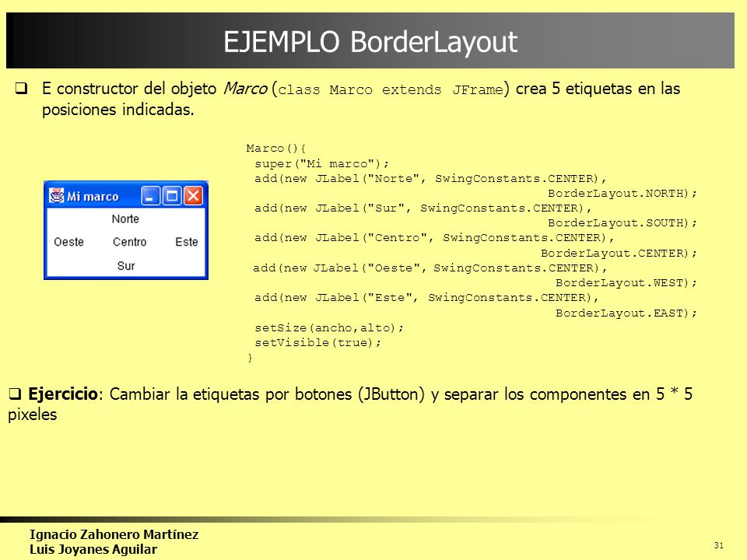The height and width of the screenshot is (560, 747).
Task: Click the bold word Ejercicio
Action: [x=63, y=394]
